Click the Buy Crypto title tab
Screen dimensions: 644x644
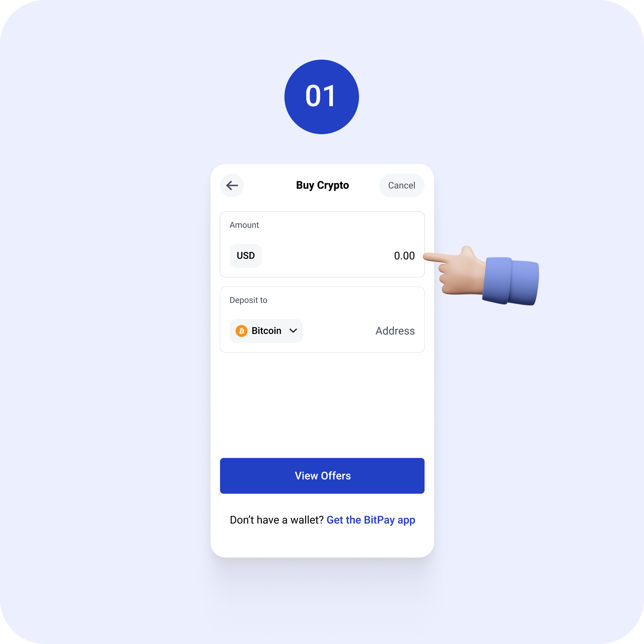322,185
